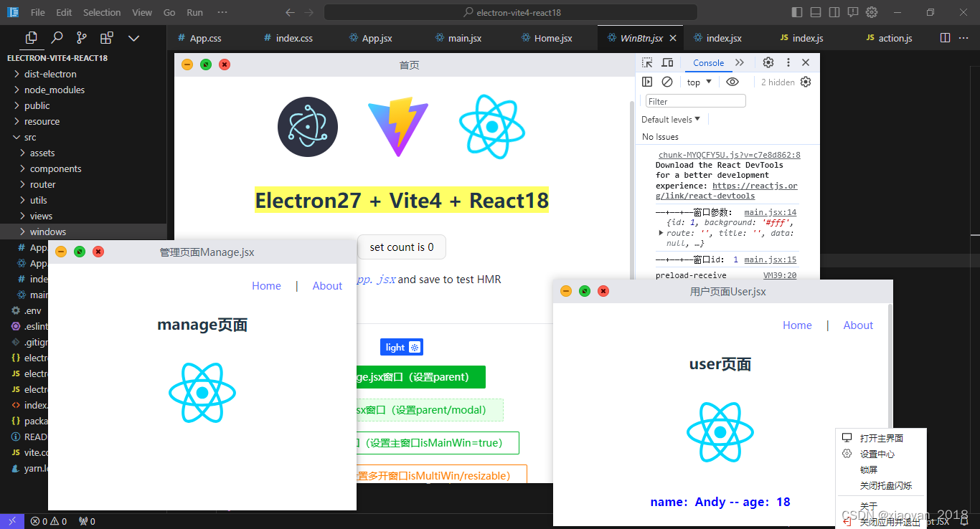Open the overflow menu after Run
The width and height of the screenshot is (980, 529).
pyautogui.click(x=222, y=12)
